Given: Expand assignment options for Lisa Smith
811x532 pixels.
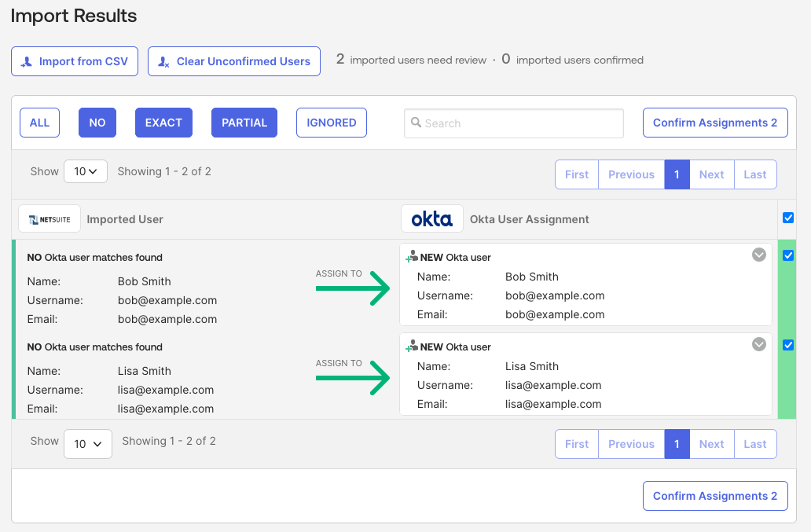Looking at the screenshot, I should tap(759, 344).
